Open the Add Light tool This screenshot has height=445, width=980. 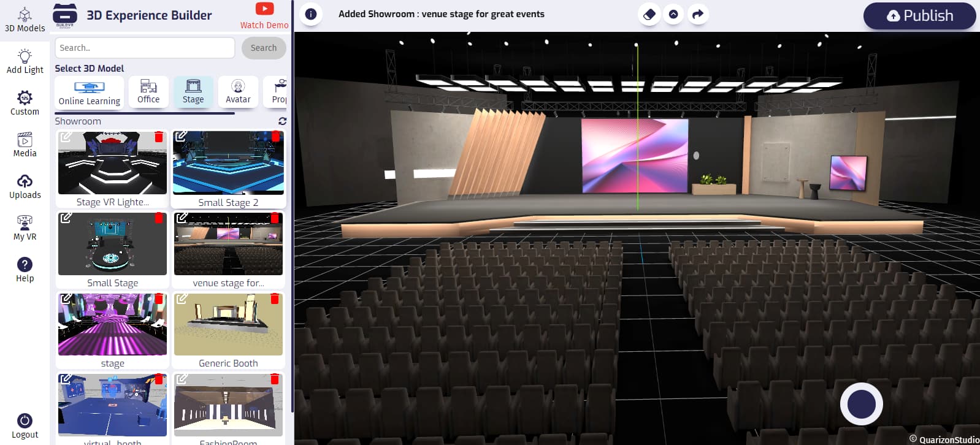click(25, 61)
